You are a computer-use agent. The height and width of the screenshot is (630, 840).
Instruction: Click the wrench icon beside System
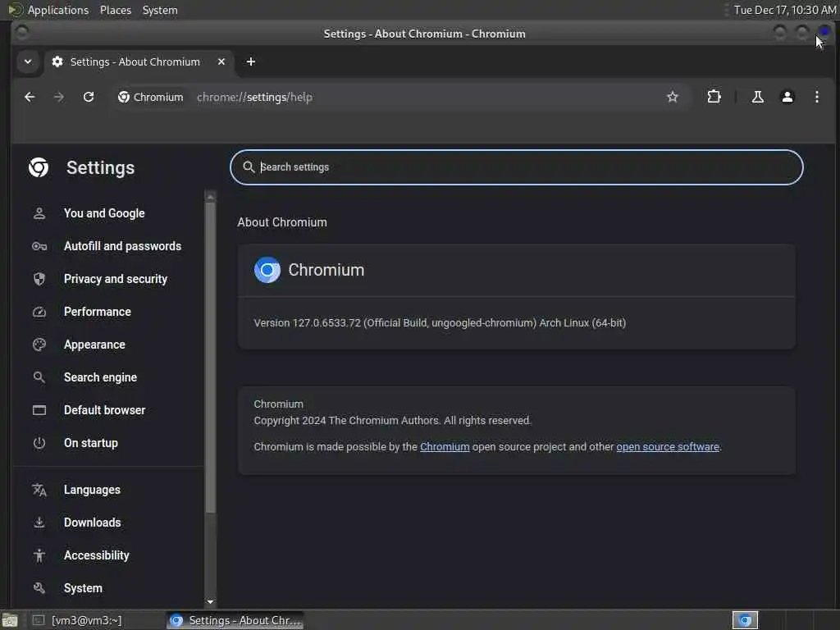point(39,587)
